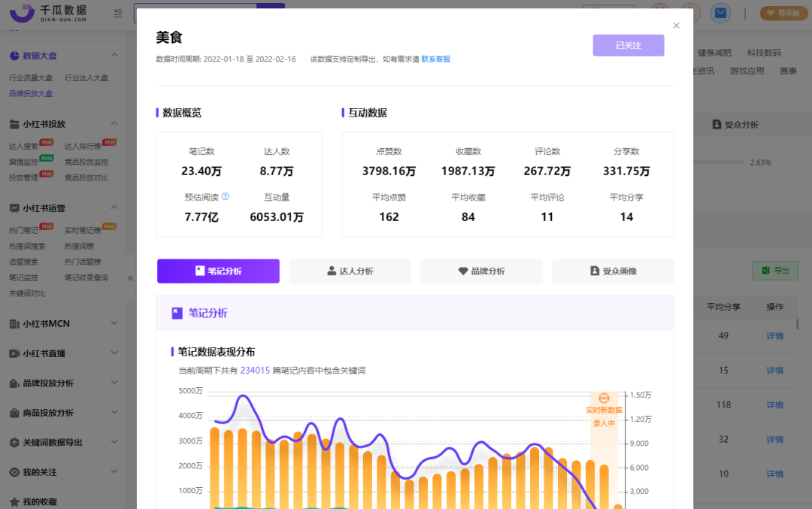This screenshot has width=812, height=509.
Task: Open 品牌投放大盘 in sidebar
Action: click(31, 94)
